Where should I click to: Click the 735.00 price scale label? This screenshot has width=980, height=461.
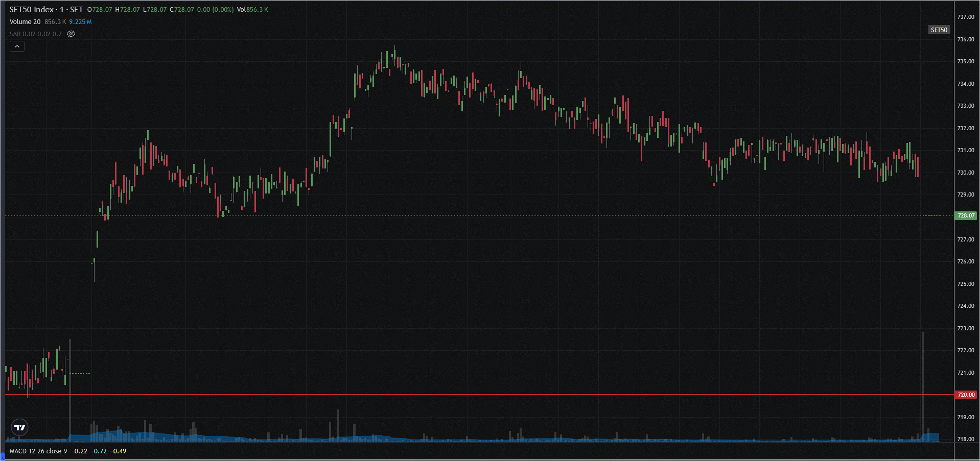[x=966, y=61]
